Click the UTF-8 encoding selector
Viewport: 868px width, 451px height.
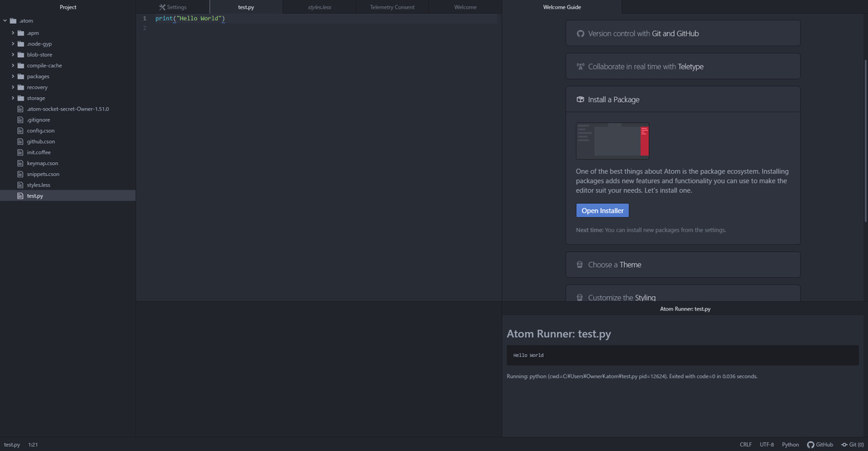click(x=767, y=444)
